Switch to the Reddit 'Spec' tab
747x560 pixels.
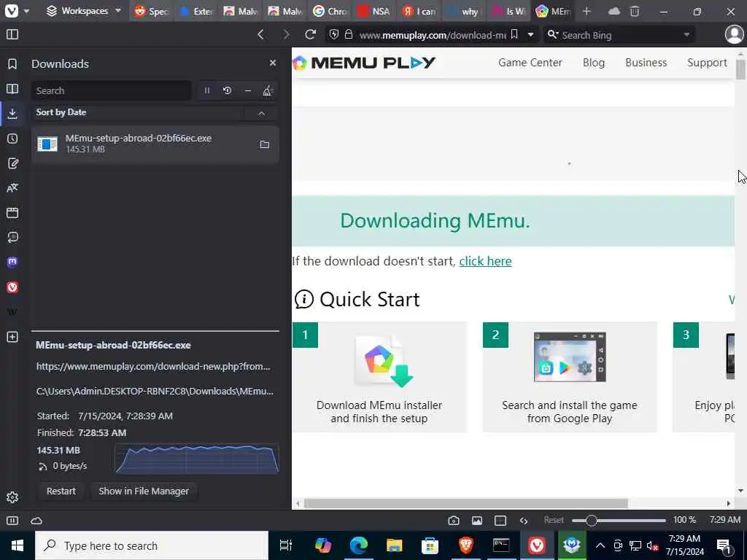[152, 11]
